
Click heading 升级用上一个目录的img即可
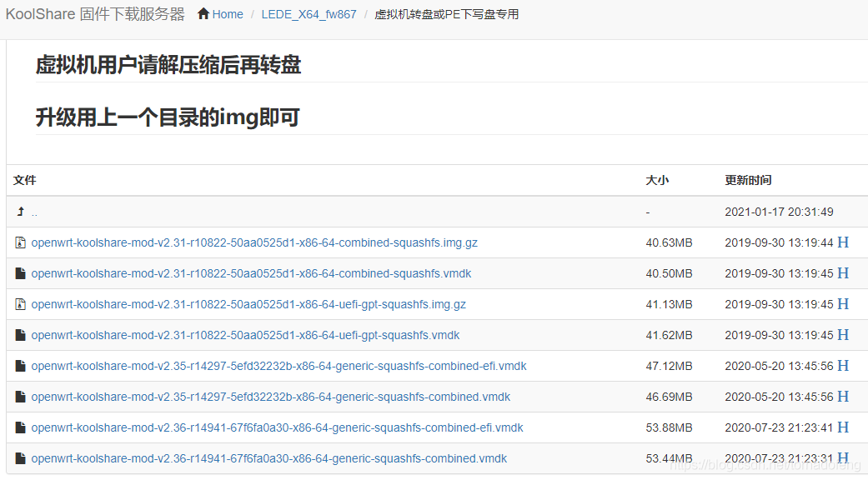(x=168, y=117)
